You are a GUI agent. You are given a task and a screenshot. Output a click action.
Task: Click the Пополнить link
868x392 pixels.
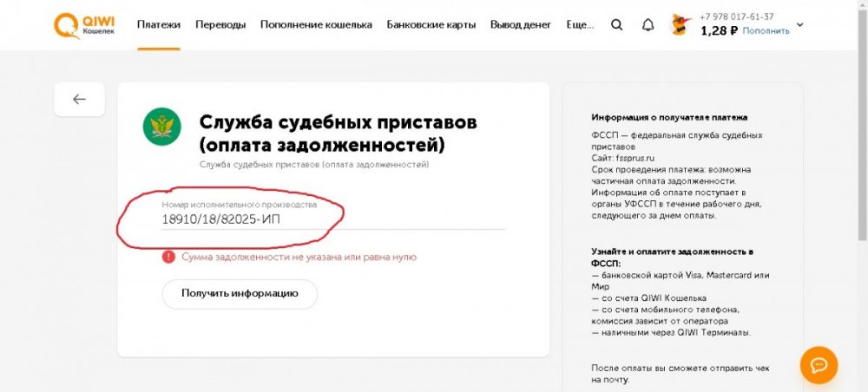(766, 31)
